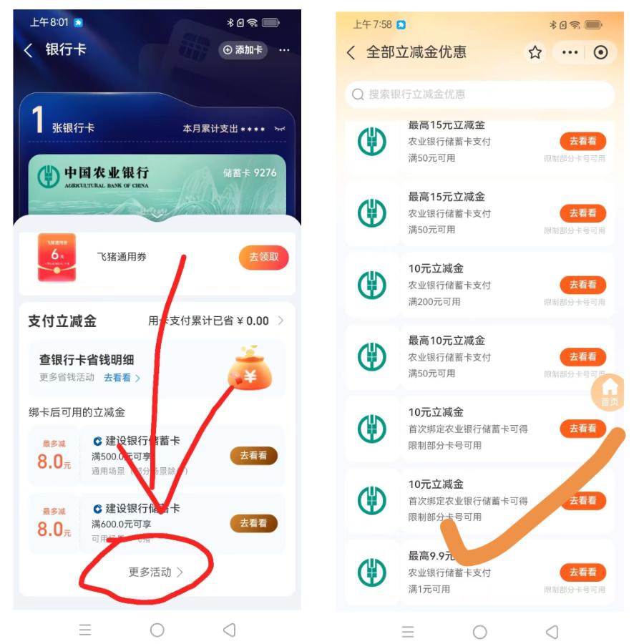The image size is (644, 644).
Task: Tap the 添加卡 button
Action: (243, 50)
